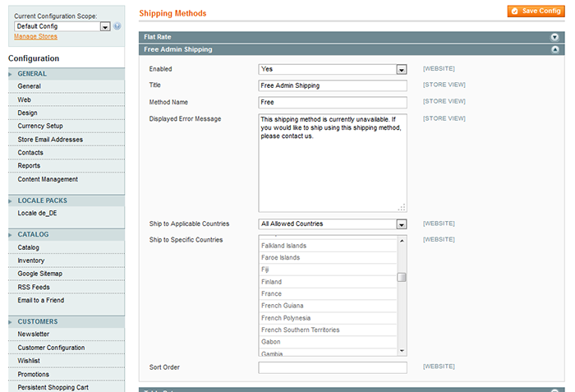The width and height of the screenshot is (575, 392).
Task: Open the Google Sitemap tab
Action: click(67, 274)
